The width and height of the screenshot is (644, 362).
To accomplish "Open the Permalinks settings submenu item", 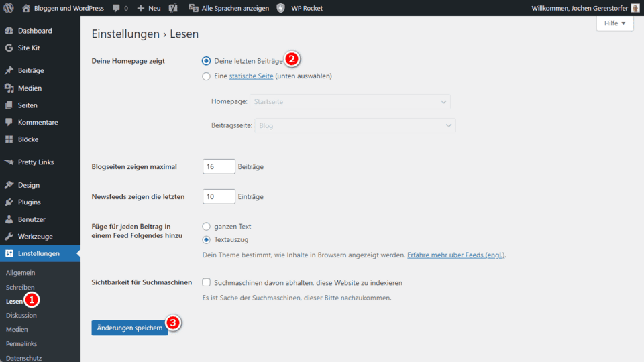I will click(x=22, y=344).
